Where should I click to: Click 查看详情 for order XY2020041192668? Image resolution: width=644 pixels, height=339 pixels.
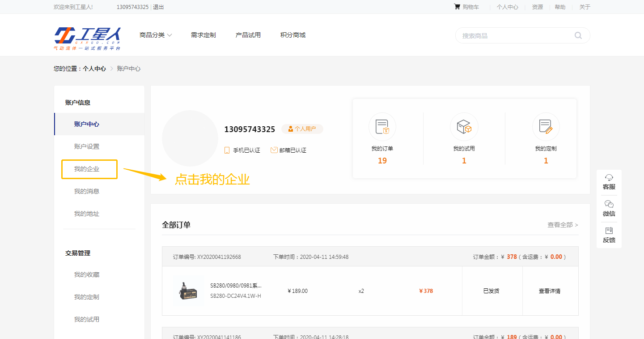[x=550, y=291]
